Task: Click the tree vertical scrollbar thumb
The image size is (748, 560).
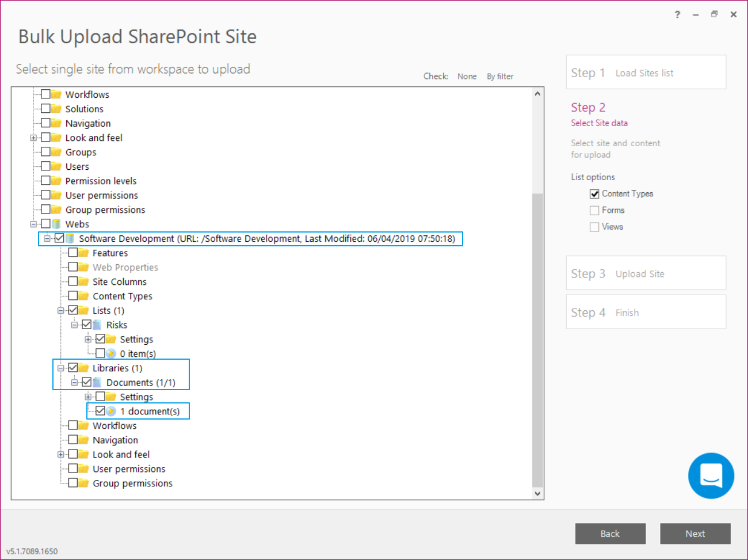Action: click(x=537, y=340)
